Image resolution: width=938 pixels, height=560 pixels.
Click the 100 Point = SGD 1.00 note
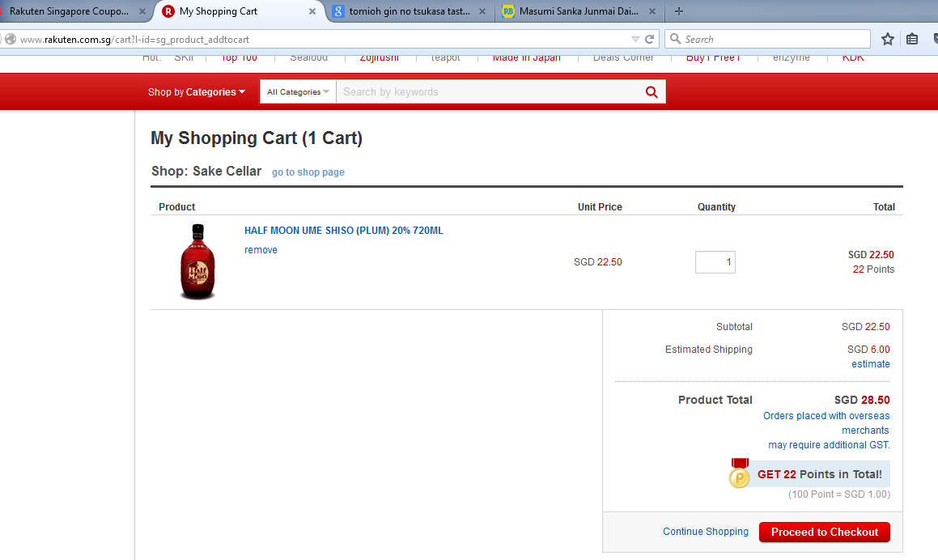838,494
